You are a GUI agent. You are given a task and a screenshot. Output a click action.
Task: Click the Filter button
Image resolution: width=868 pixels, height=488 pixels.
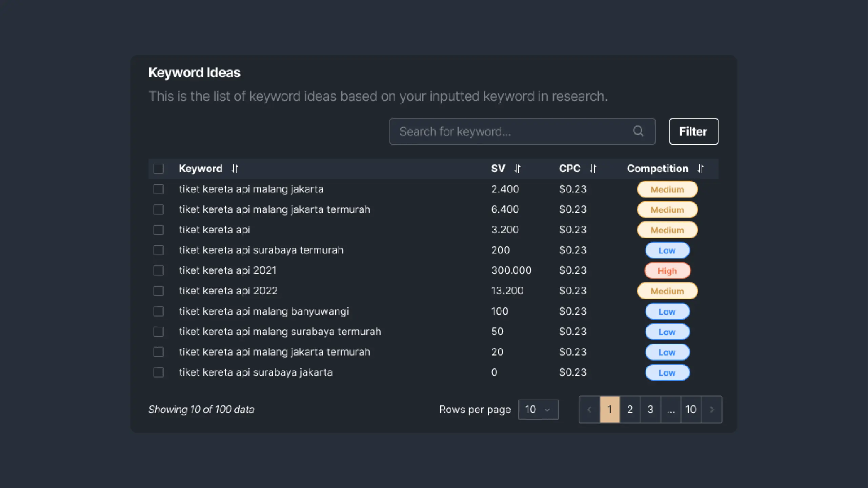(693, 131)
